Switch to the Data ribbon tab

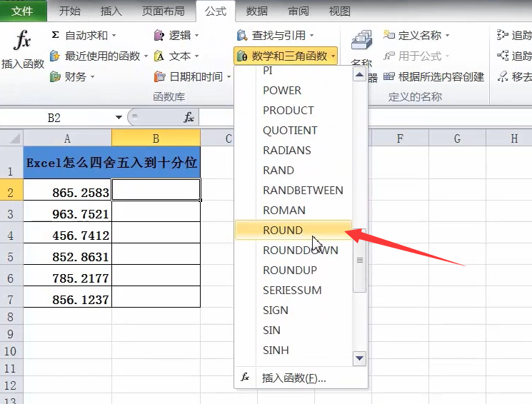pos(257,11)
